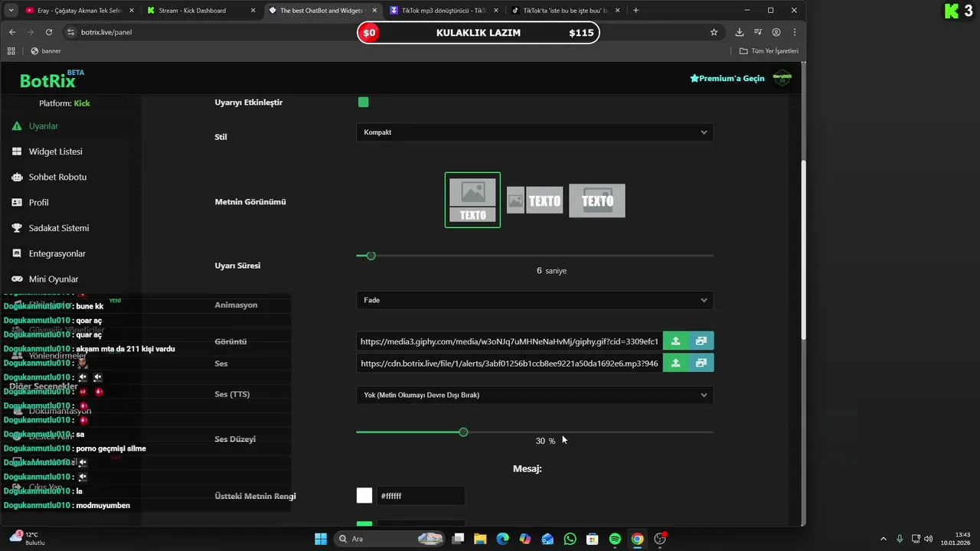
Task: Open weather widget showing 12°C
Action: tap(28, 538)
